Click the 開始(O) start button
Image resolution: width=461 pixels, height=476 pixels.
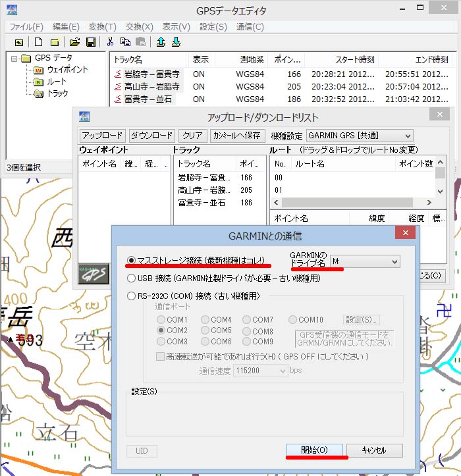click(x=315, y=450)
